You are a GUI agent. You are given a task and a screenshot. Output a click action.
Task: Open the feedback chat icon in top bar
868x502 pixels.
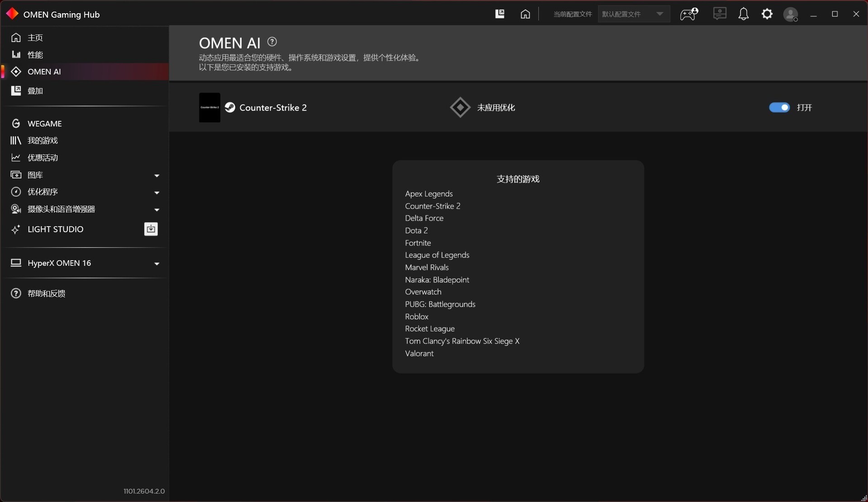click(x=720, y=14)
